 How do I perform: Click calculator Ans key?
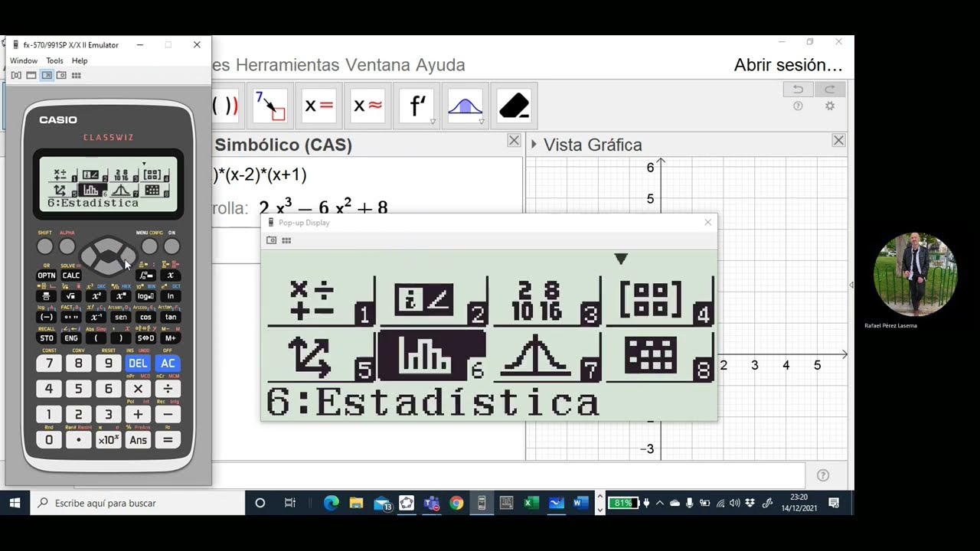138,440
